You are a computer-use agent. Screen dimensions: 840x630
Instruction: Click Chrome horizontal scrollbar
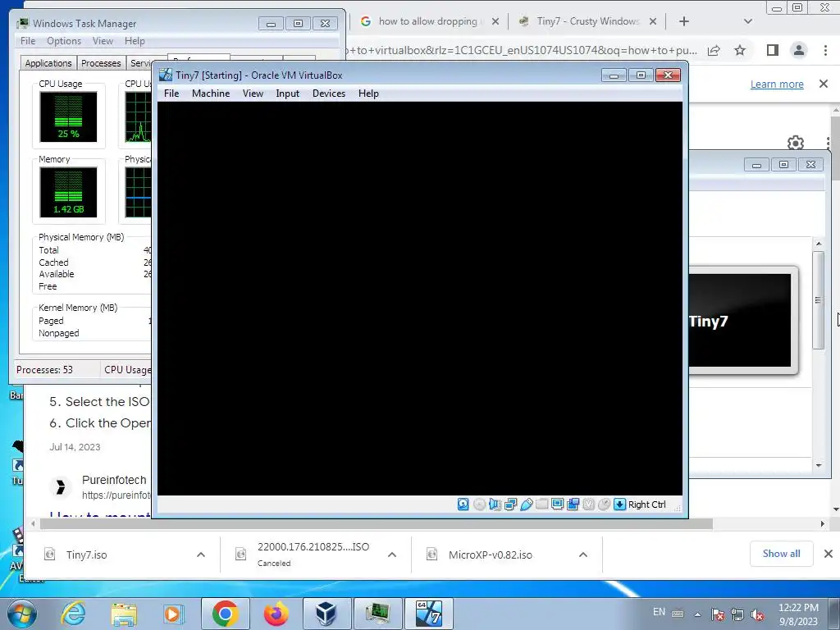(376, 523)
